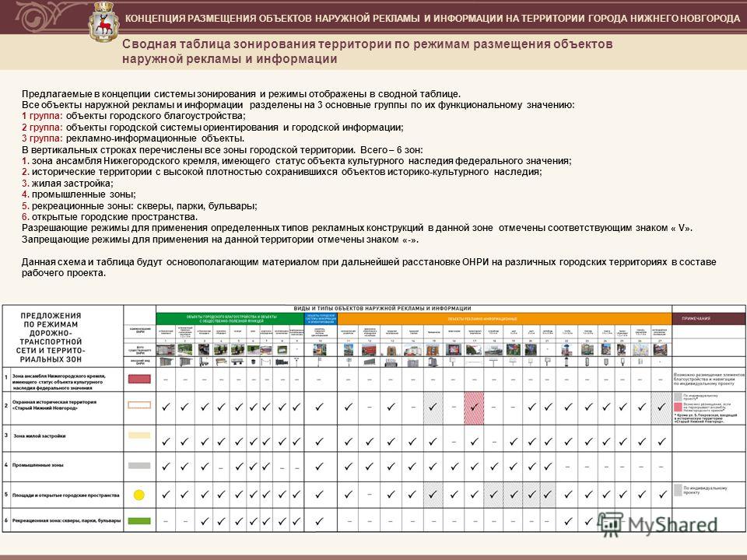Click the line 2 группа: объекты городской системы ориентирования
Viewport: 747px width, 560px height.
click(212, 127)
